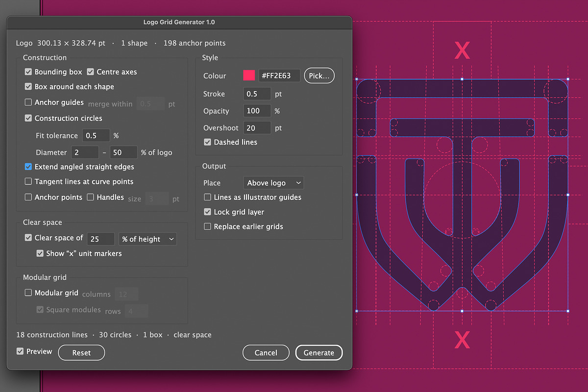Click the red colour swatch

pyautogui.click(x=249, y=75)
